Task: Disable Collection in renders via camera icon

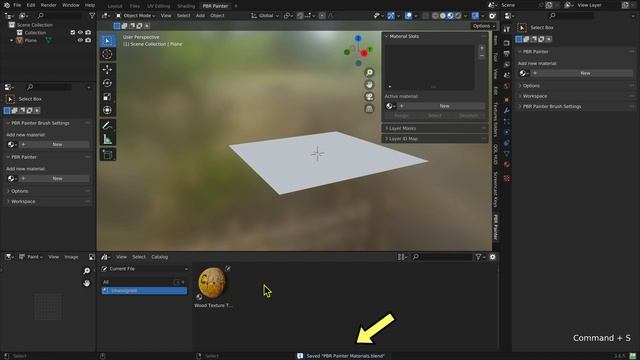Action: pos(88,33)
